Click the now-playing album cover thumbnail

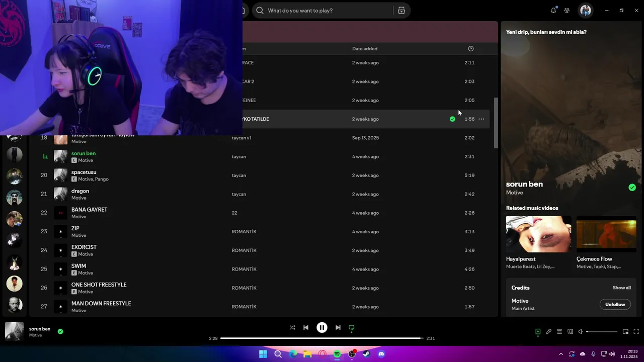coord(14,332)
